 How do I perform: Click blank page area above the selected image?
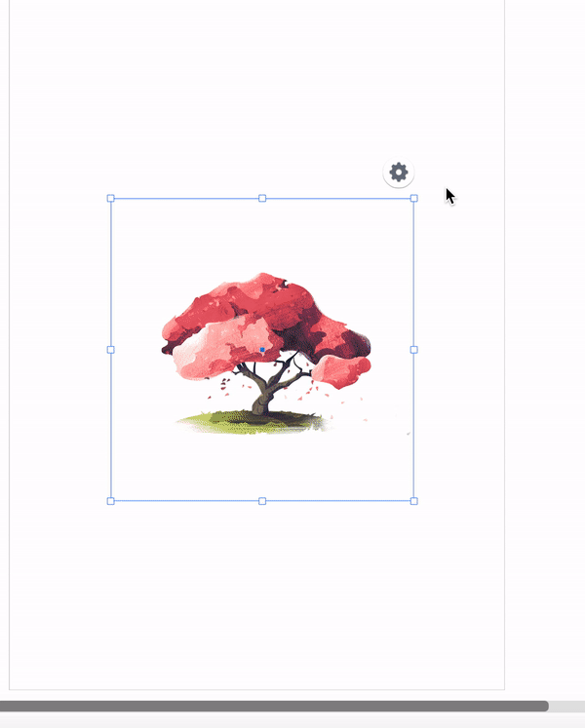click(255, 93)
